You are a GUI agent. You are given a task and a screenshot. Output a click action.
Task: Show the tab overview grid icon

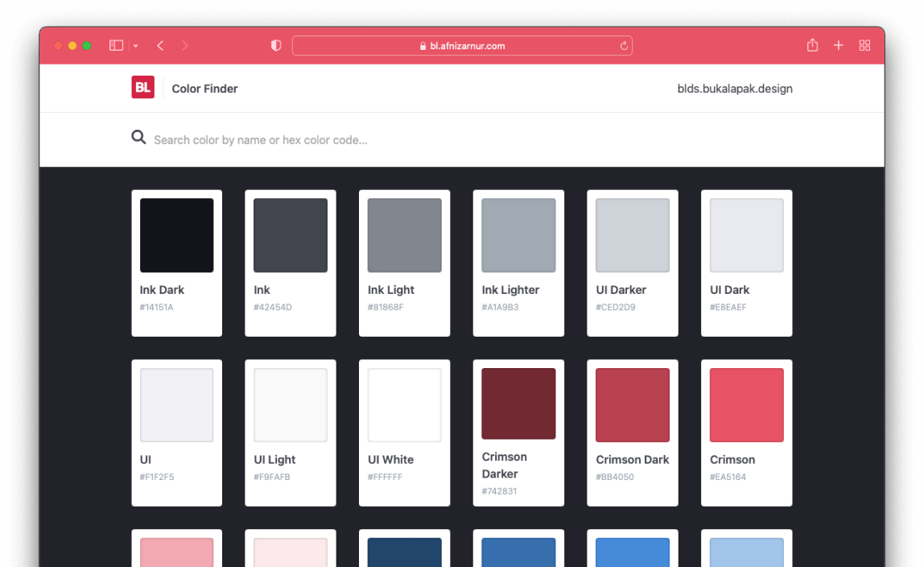[864, 45]
